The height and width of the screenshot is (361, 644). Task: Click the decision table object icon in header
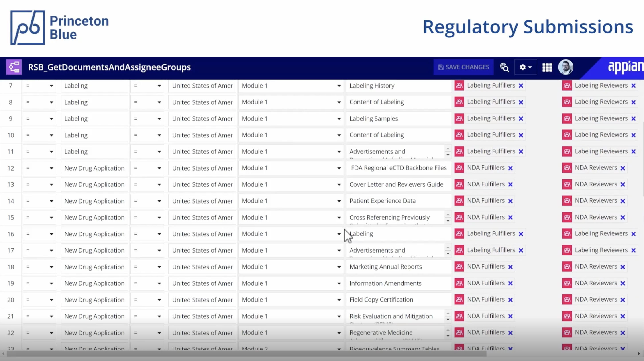pyautogui.click(x=14, y=67)
